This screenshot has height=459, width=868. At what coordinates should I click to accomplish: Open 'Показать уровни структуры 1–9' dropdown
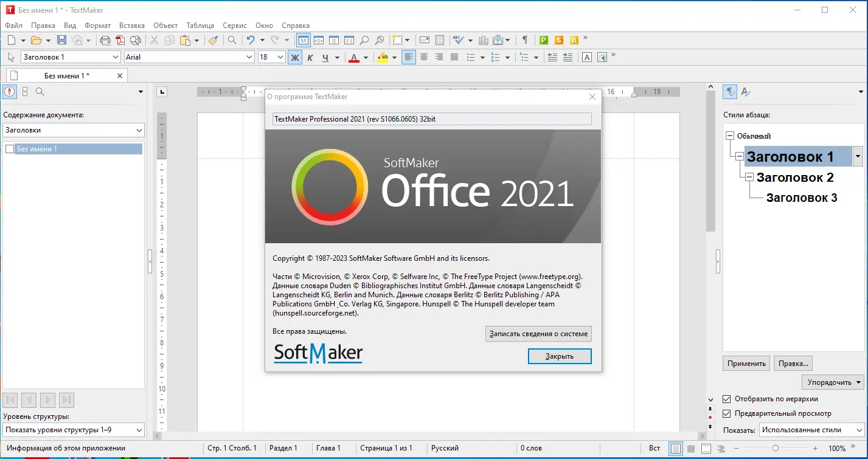coord(74,430)
